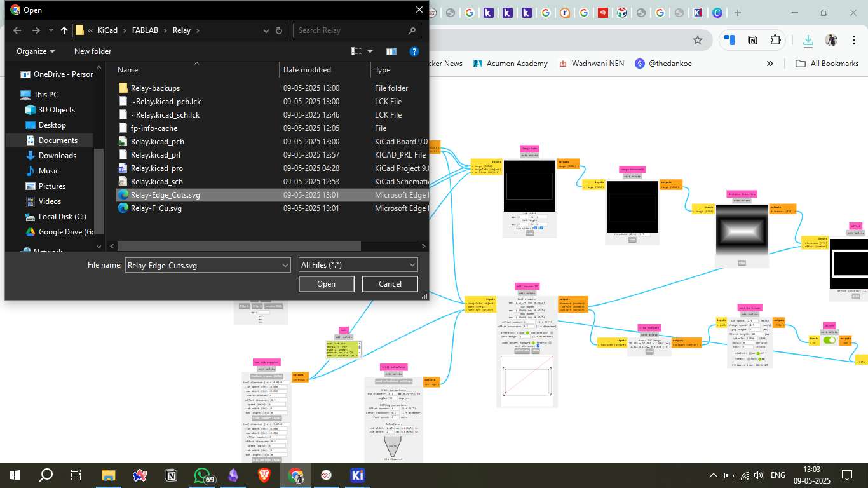This screenshot has width=868, height=488.
Task: Open File Explorer from the taskbar
Action: [x=109, y=475]
